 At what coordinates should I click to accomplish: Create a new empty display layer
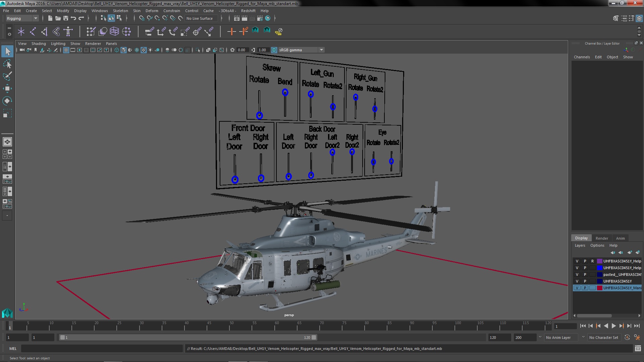click(x=630, y=252)
